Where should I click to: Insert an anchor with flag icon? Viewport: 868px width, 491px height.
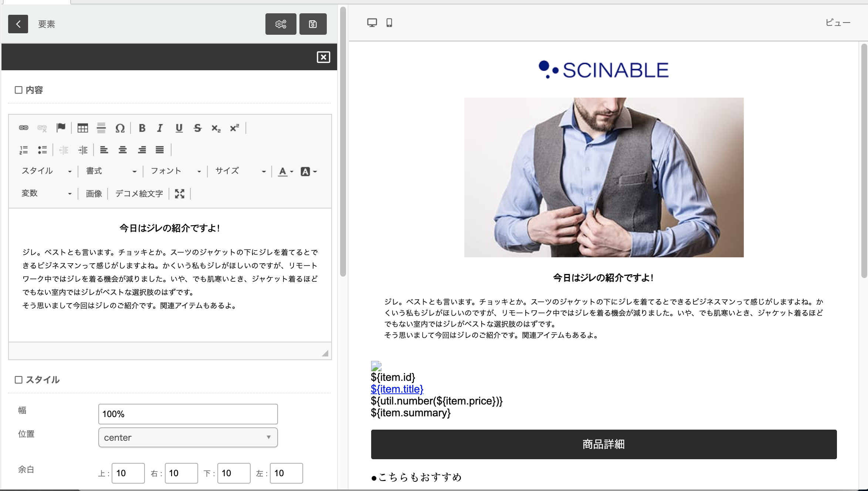(x=61, y=128)
